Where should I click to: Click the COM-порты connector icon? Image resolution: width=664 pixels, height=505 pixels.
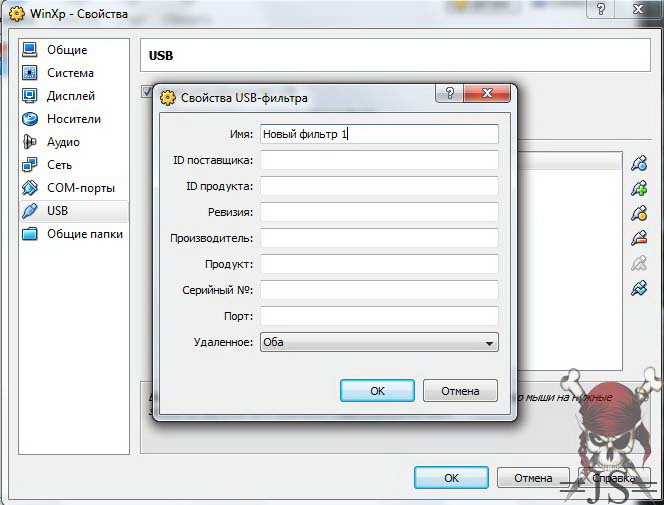point(30,188)
